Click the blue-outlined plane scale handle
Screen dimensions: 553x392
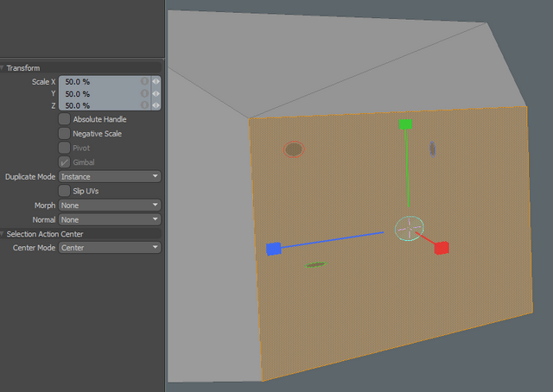pos(432,149)
